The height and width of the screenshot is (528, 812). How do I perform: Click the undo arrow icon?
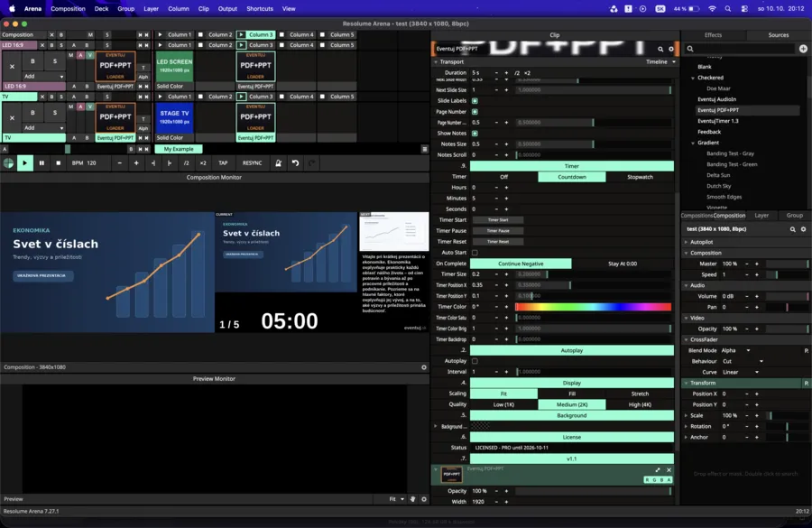(295, 162)
